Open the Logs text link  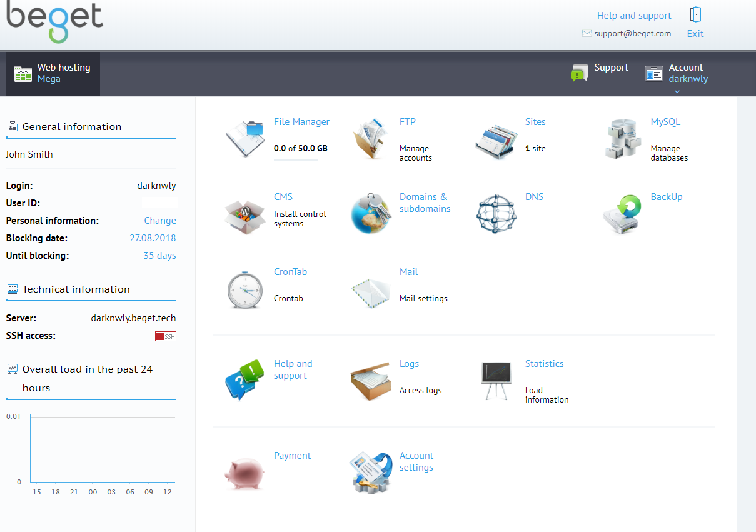[410, 364]
